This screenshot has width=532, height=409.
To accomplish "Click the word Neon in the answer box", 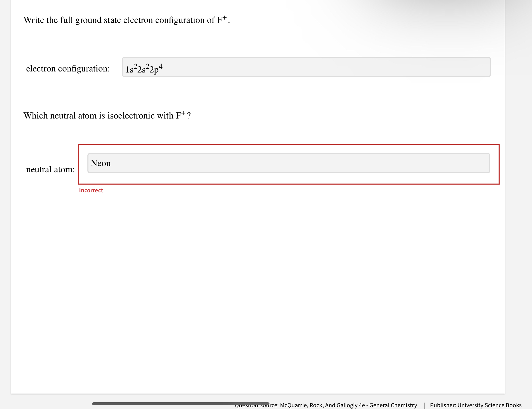I will coord(101,163).
